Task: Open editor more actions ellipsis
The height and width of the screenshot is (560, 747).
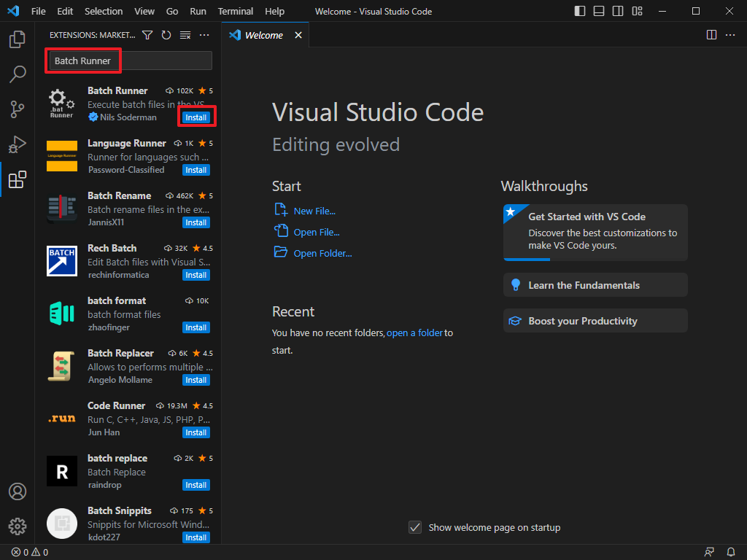Action: pos(730,35)
